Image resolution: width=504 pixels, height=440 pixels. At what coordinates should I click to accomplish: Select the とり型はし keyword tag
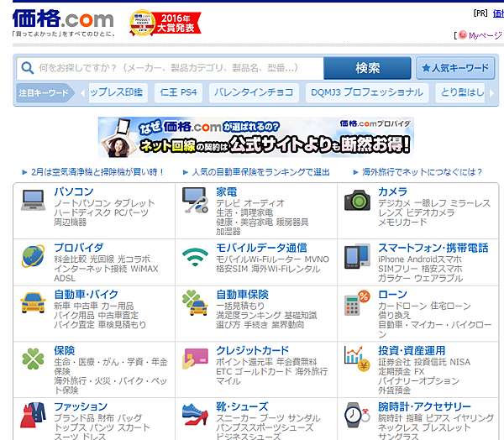pyautogui.click(x=460, y=92)
